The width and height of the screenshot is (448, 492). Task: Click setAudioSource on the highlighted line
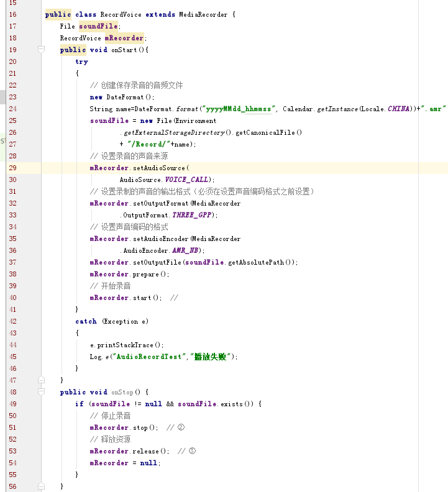[x=159, y=168]
